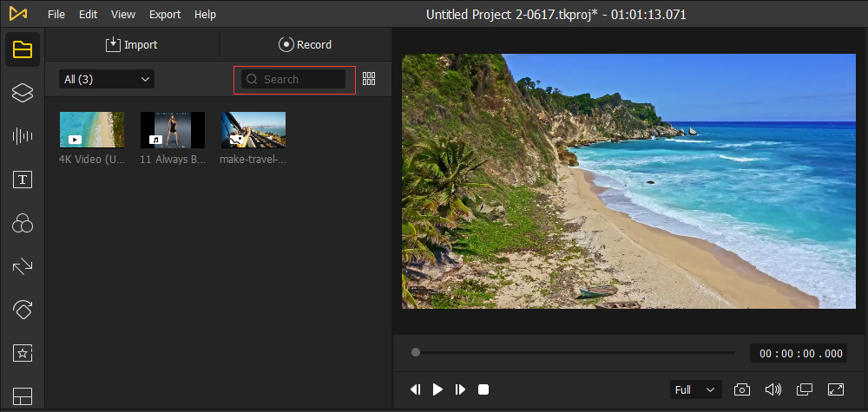Open the File menu

coord(56,15)
